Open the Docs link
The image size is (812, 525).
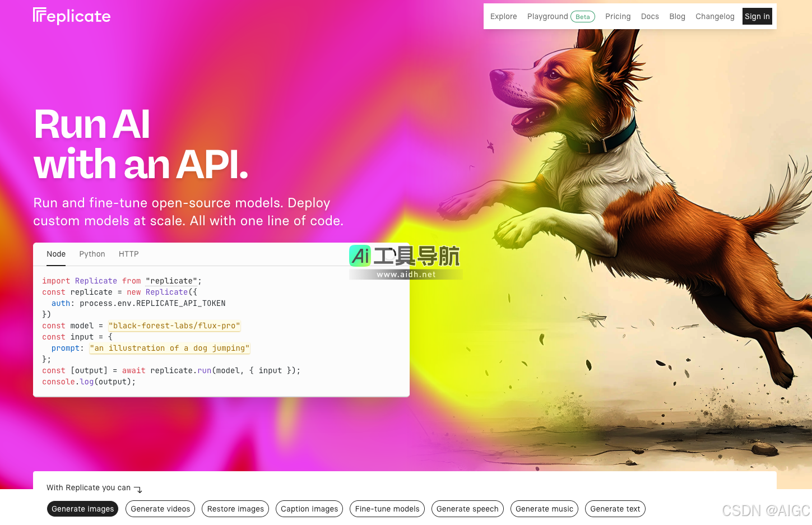649,17
